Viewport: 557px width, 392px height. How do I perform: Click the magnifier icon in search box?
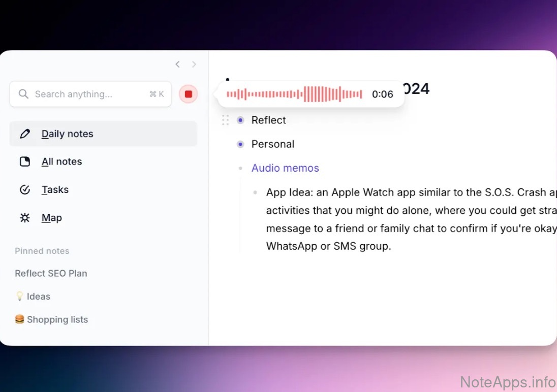tap(23, 94)
